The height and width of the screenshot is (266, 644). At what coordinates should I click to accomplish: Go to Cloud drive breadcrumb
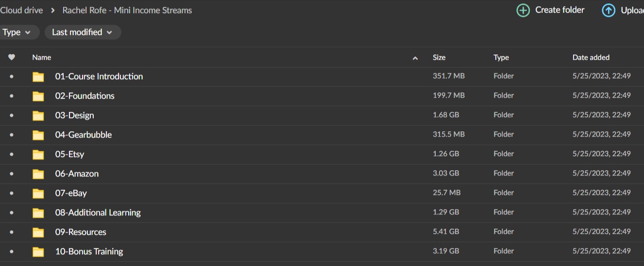click(21, 10)
